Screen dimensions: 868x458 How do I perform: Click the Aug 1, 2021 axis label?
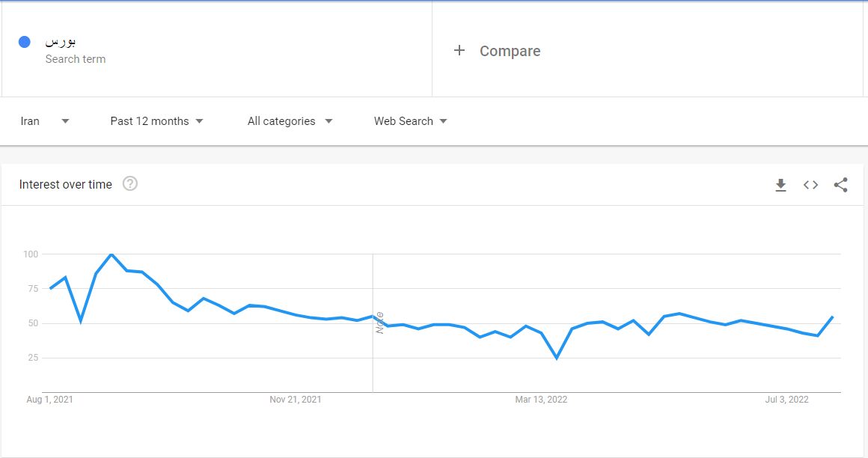point(50,400)
